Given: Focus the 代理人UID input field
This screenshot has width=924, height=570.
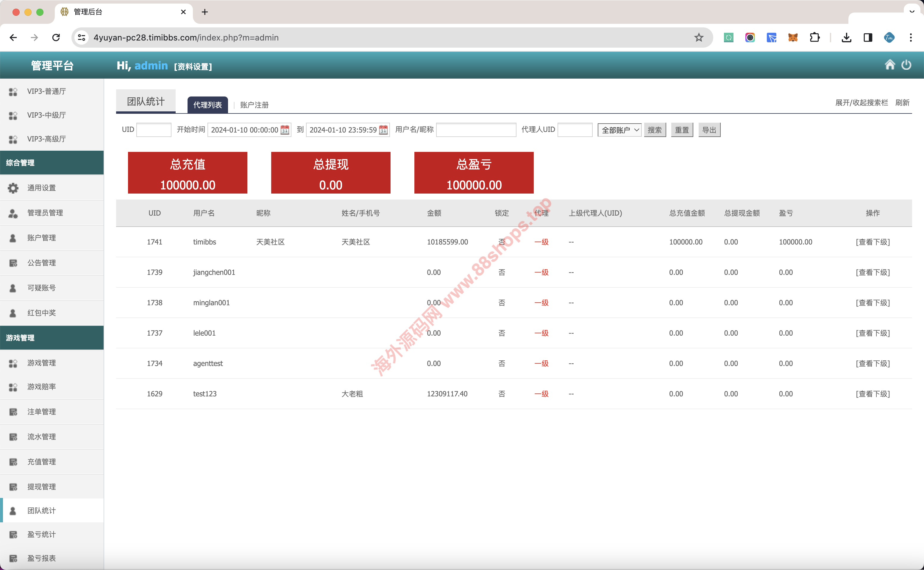Looking at the screenshot, I should pos(575,130).
